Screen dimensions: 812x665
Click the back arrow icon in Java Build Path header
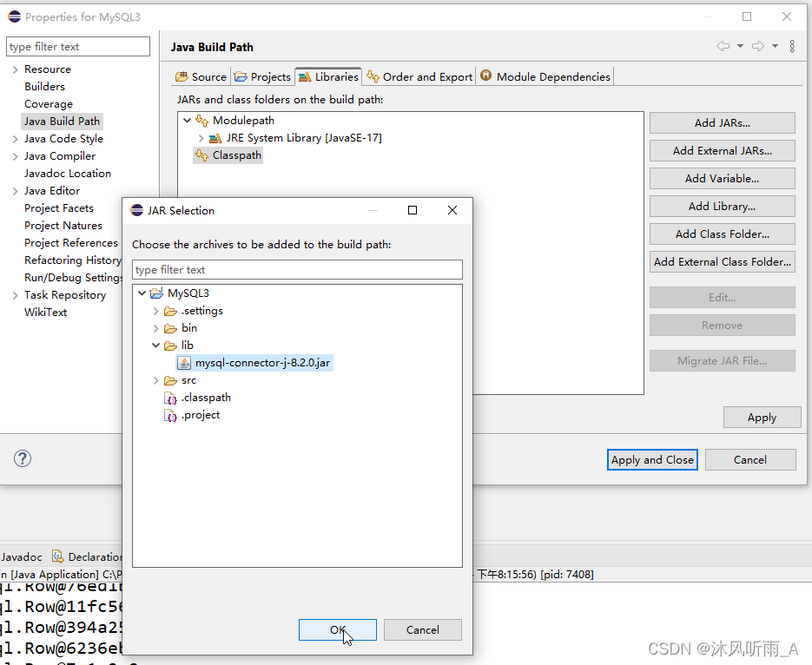pos(723,47)
